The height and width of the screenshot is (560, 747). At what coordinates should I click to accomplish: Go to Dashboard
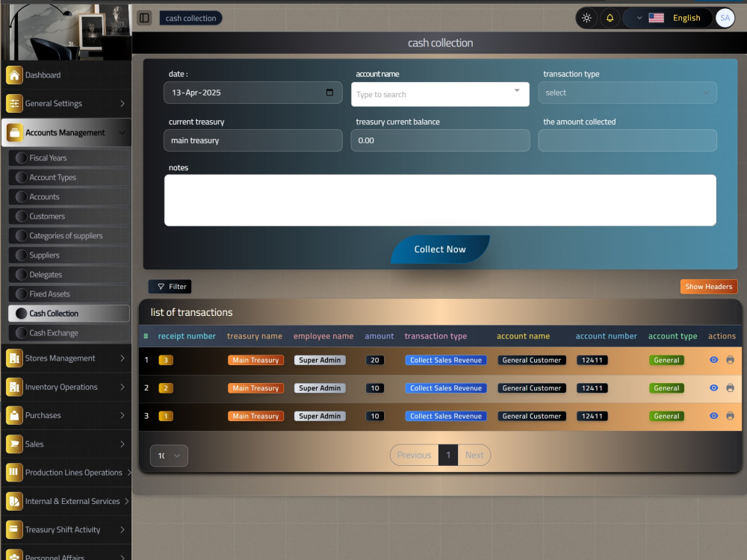[x=66, y=75]
